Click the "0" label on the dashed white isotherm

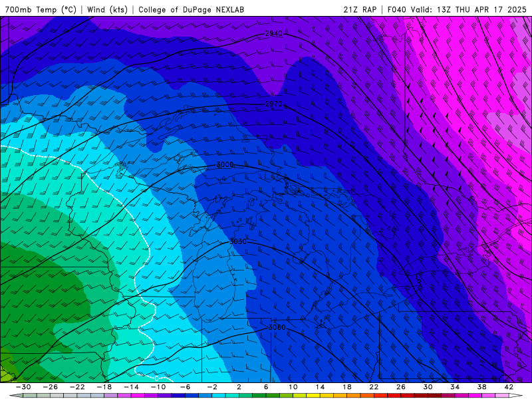(x=156, y=378)
